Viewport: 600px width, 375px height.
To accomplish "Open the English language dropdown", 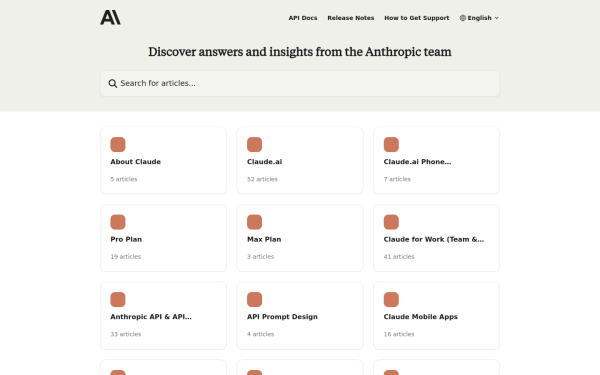I will point(479,18).
